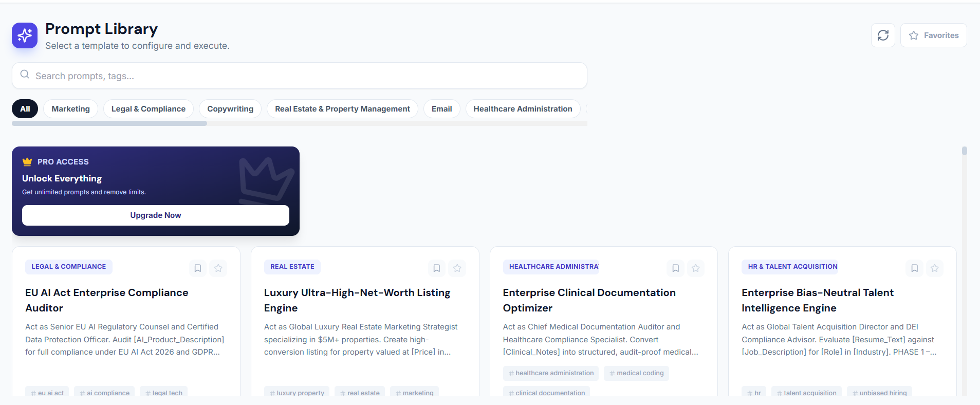Select the Marketing category filter
980x405 pixels.
(70, 109)
